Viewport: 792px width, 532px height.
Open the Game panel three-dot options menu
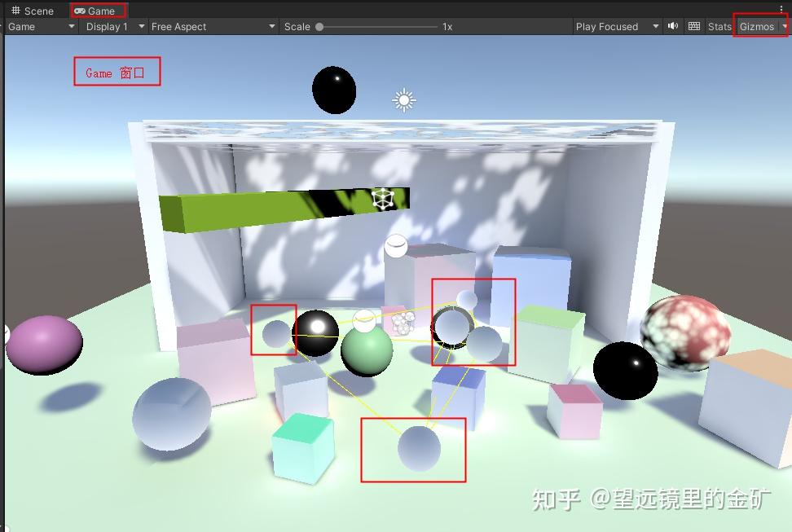781,9
